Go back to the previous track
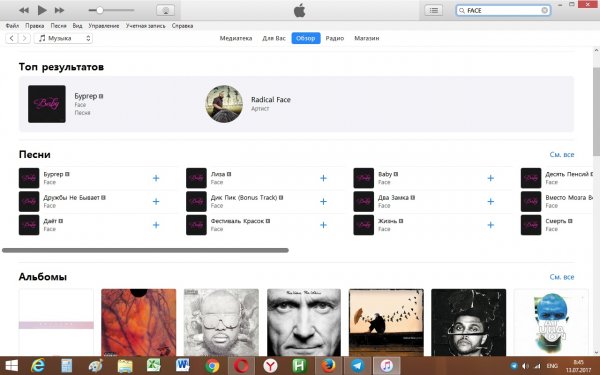Screen dimensions: 600x375 tap(24, 10)
